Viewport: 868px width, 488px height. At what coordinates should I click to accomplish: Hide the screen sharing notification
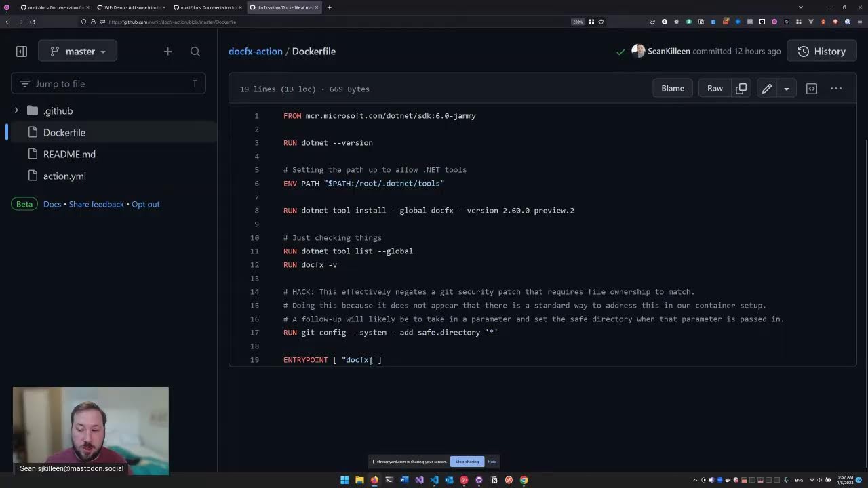coord(492,462)
